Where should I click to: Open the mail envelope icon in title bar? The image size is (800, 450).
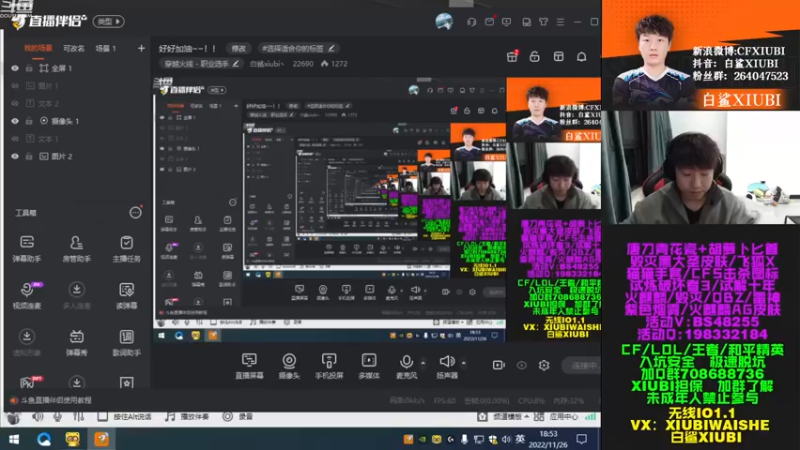click(x=489, y=22)
